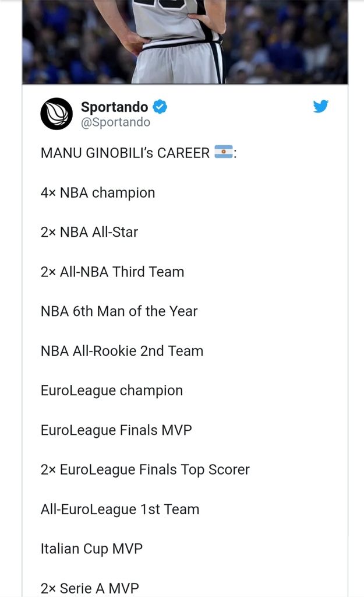364x597 pixels.
Task: Click '2× EuroLeague Finals Top Scorer' text
Action: [x=145, y=470]
